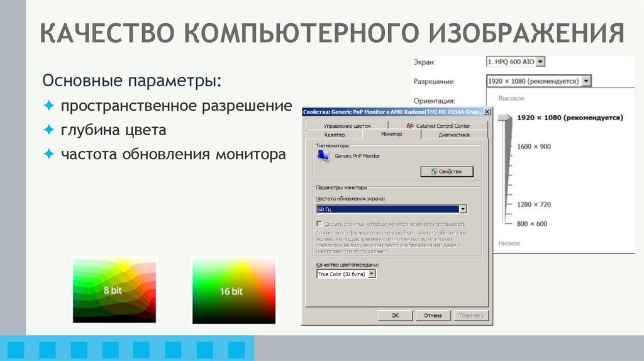This screenshot has width=644, height=361.
Task: Switch to Диагностика tab
Action: (x=454, y=135)
